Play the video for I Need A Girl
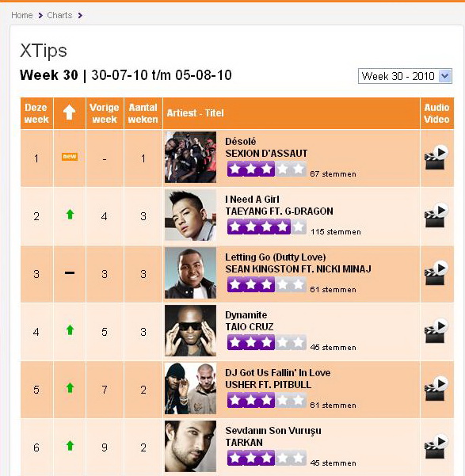Screen dimensions: 465x476 click(436, 215)
